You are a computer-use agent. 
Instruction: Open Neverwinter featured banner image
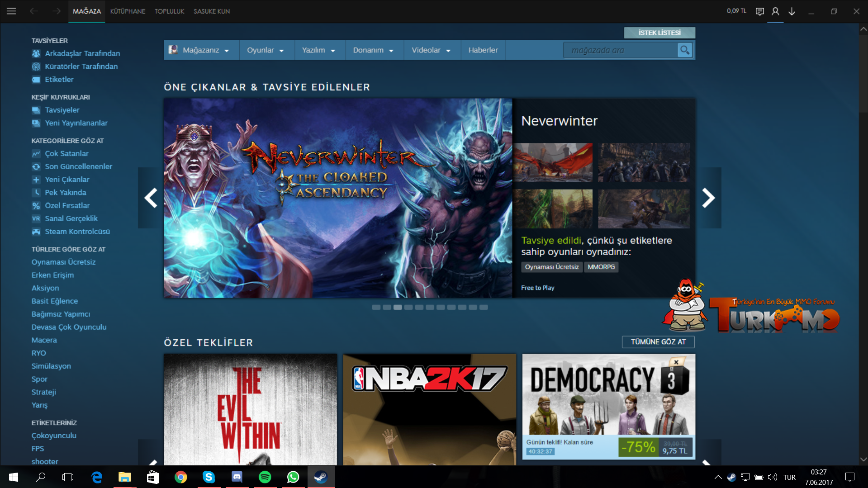coord(338,198)
